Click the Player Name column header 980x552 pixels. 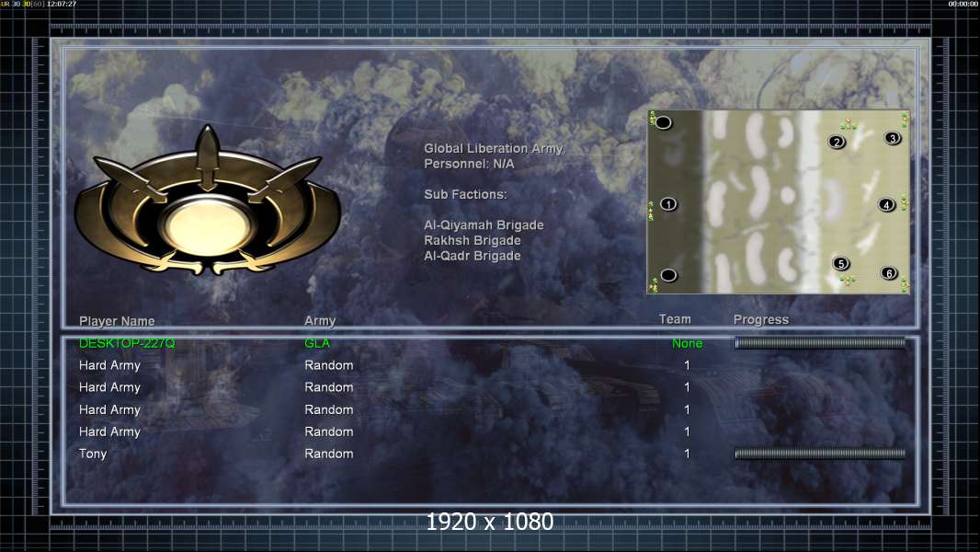117,321
